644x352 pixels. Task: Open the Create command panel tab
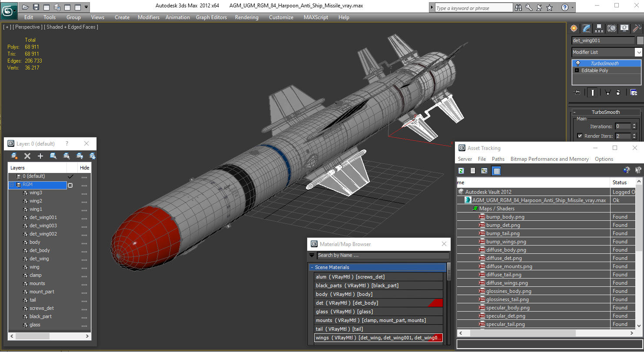(574, 28)
